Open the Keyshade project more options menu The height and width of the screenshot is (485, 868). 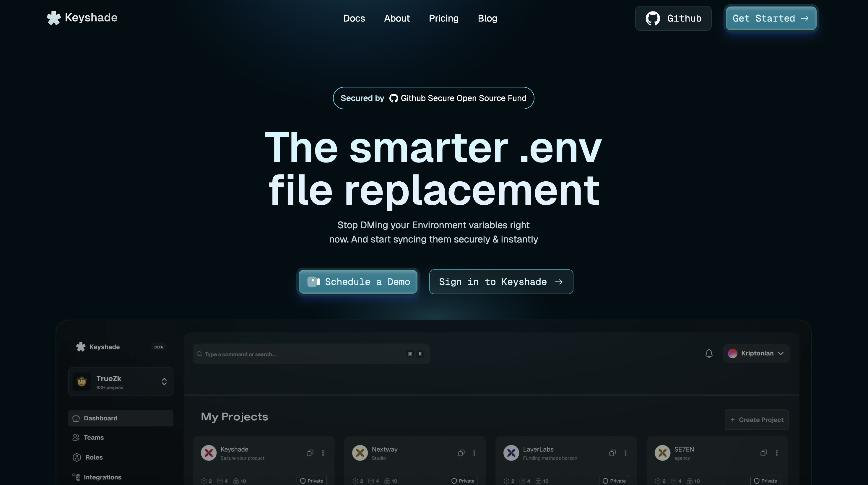click(323, 453)
